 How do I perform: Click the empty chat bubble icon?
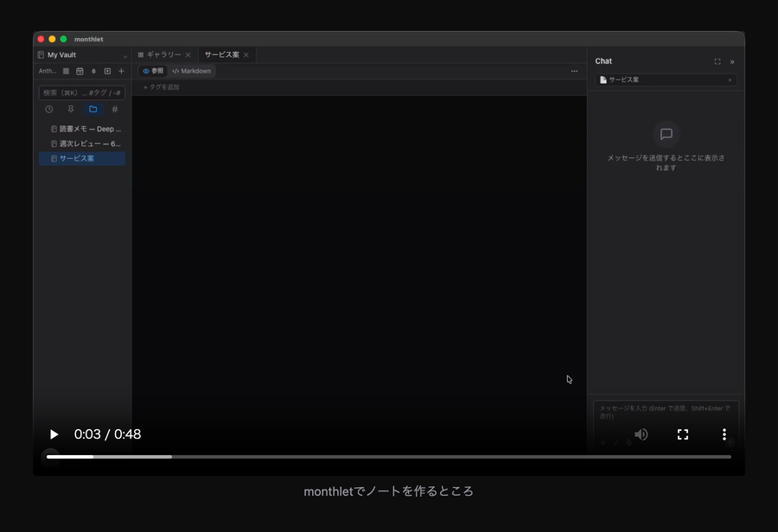(666, 134)
